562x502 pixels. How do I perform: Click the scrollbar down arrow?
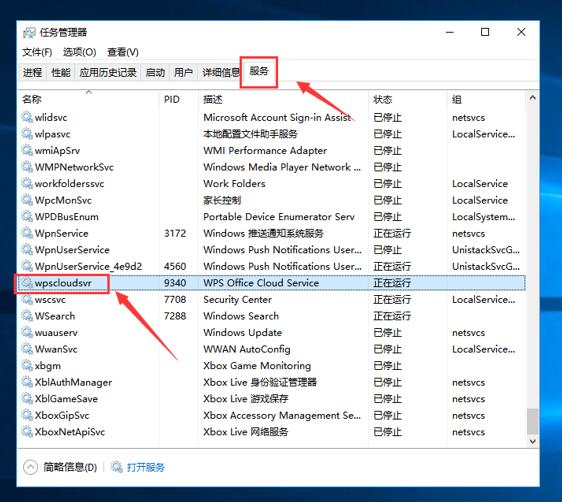tap(533, 441)
